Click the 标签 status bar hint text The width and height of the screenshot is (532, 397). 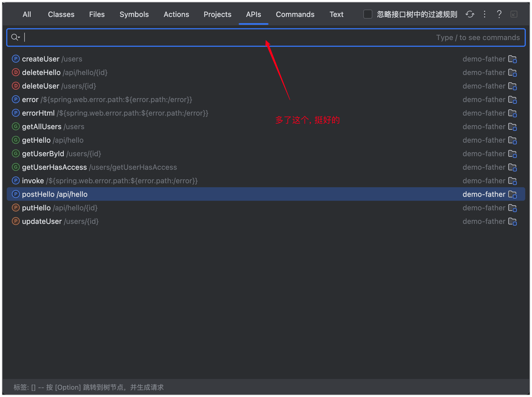tap(89, 387)
